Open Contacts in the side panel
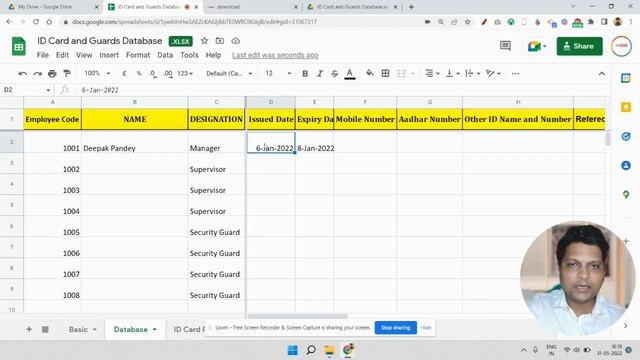The image size is (640, 360). coord(626,165)
